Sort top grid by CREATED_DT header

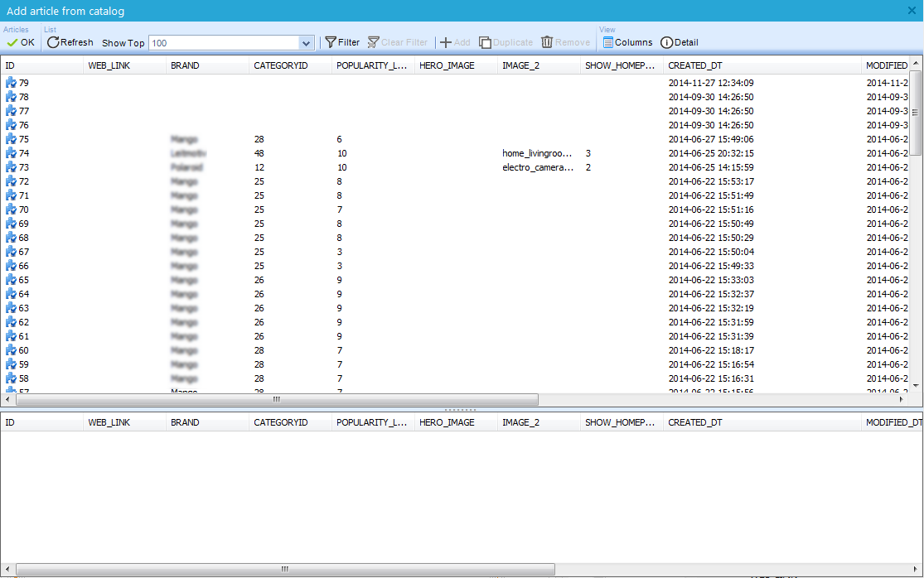(694, 65)
